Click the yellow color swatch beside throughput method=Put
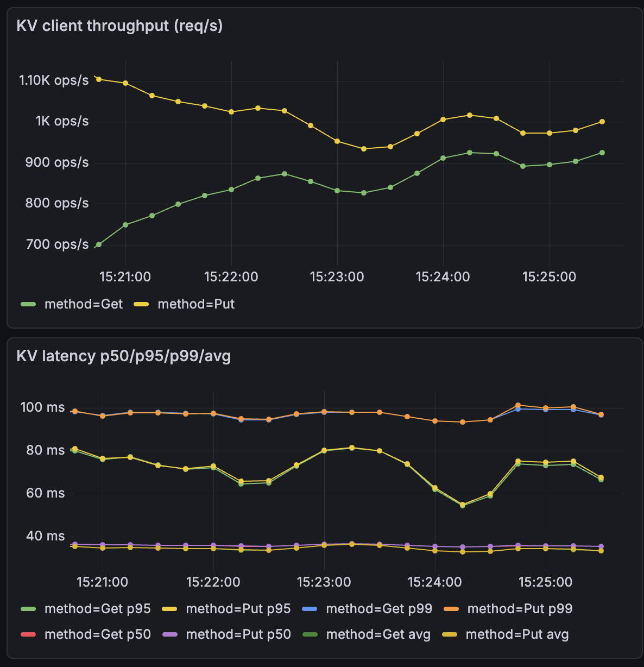 coord(141,304)
